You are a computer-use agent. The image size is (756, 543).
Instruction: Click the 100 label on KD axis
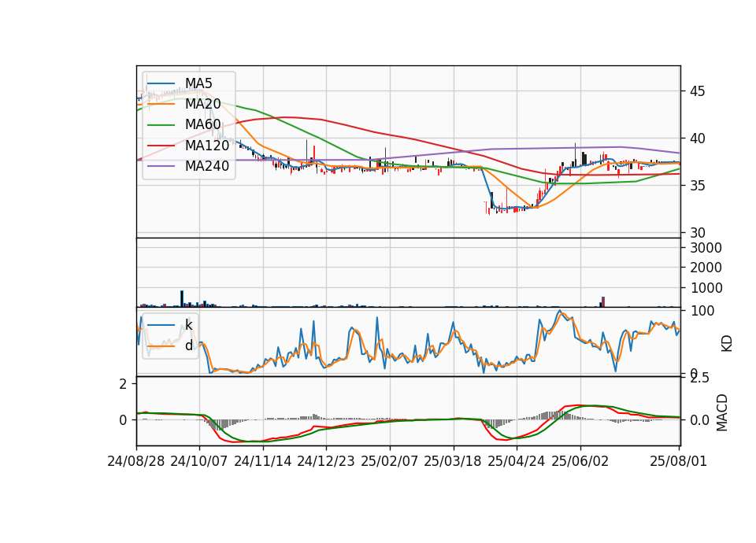point(702,311)
